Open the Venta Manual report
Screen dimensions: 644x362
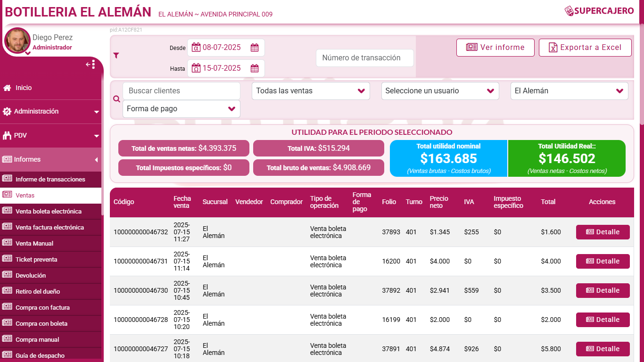coord(50,243)
